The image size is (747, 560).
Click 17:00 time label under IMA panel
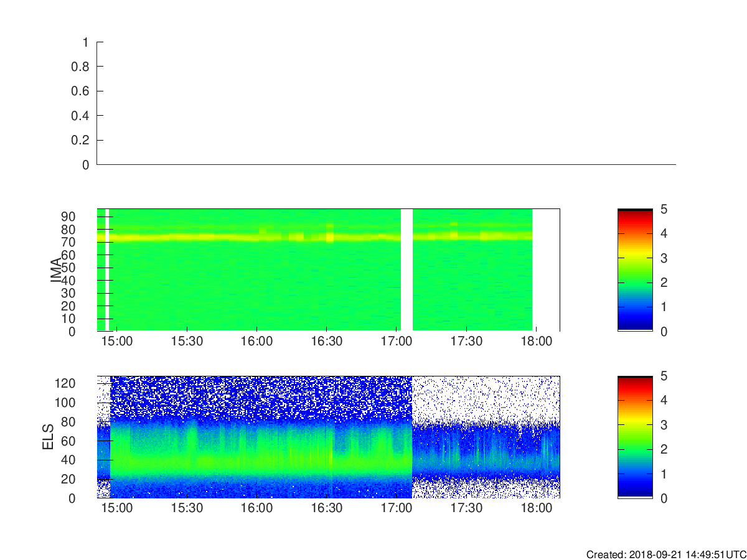[397, 341]
